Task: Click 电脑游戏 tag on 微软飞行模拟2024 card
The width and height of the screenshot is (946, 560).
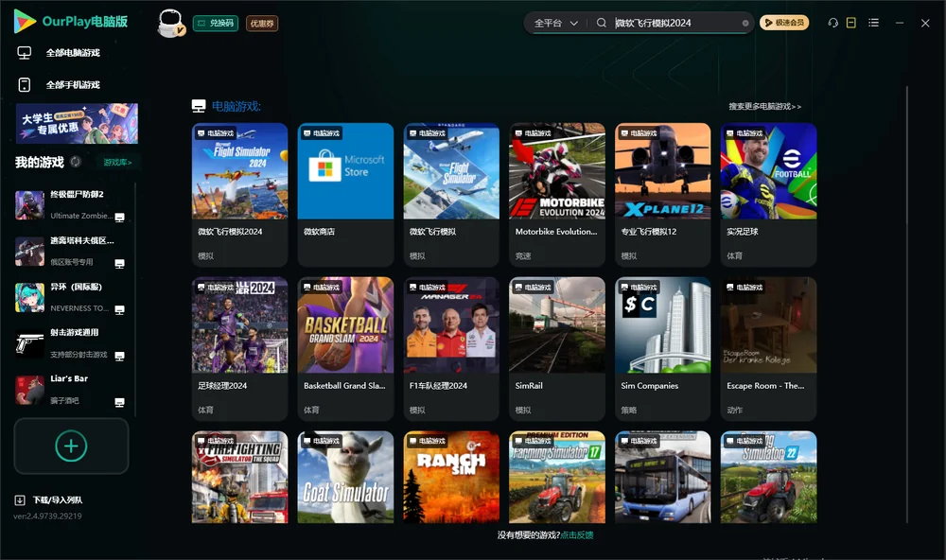Action: point(216,132)
